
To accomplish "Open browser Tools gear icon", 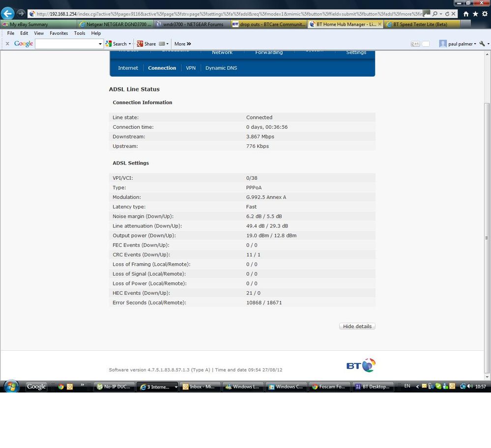I will pos(485,14).
